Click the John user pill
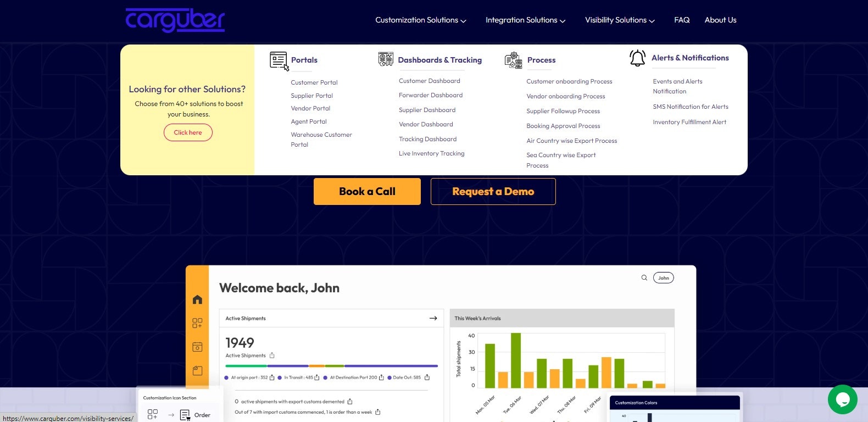The height and width of the screenshot is (422, 868). pyautogui.click(x=664, y=278)
